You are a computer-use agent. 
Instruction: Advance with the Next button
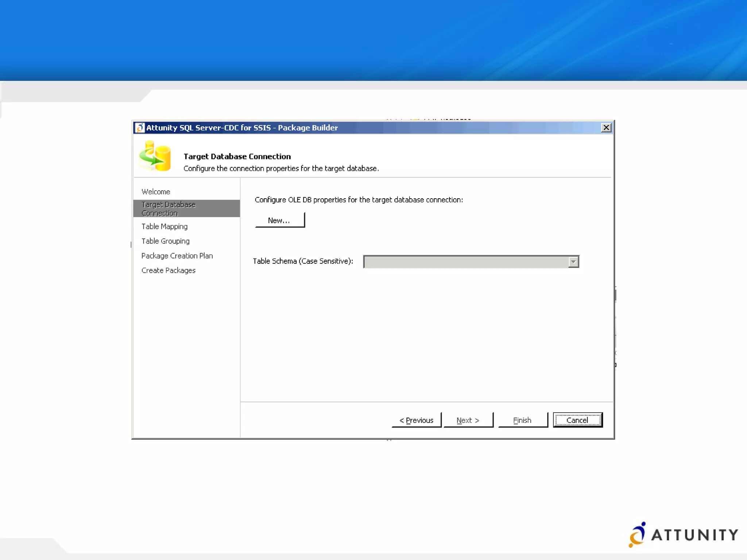tap(468, 420)
